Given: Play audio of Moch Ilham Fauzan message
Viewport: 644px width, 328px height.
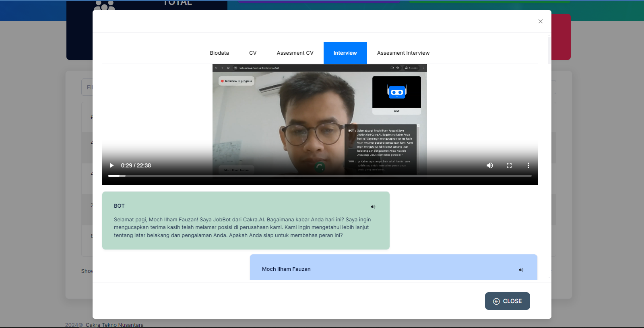Looking at the screenshot, I should (521, 270).
